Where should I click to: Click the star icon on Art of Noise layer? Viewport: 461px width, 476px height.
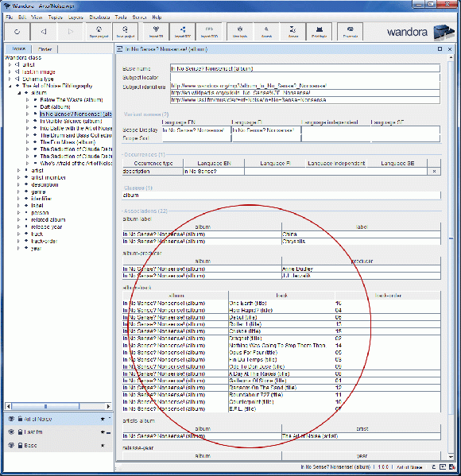pyautogui.click(x=103, y=419)
